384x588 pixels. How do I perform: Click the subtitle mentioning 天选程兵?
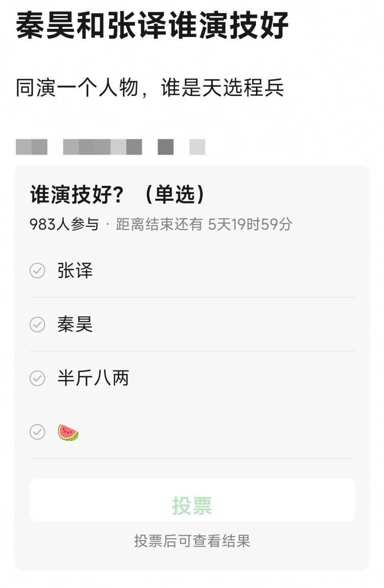[x=150, y=88]
